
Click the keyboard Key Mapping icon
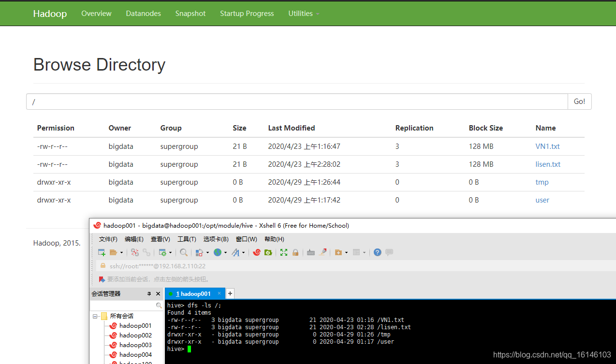311,252
